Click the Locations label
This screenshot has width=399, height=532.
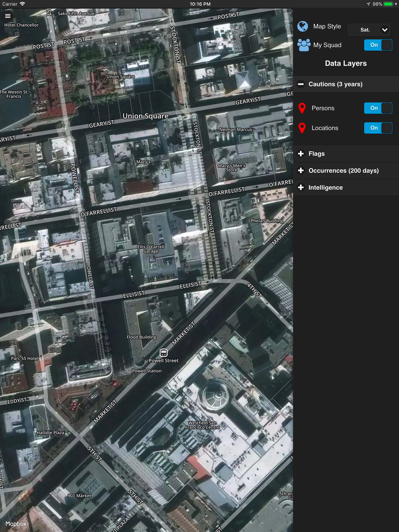pos(325,128)
